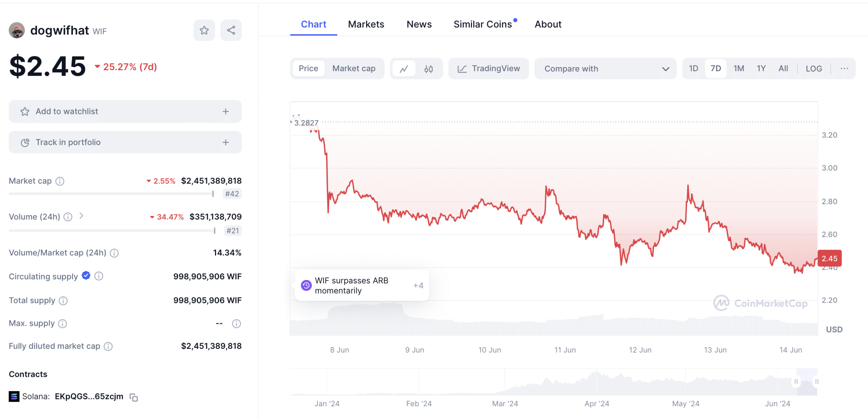Screen dimensions: 868x419
Task: Click the #21 volume rank badge
Action: pyautogui.click(x=233, y=231)
